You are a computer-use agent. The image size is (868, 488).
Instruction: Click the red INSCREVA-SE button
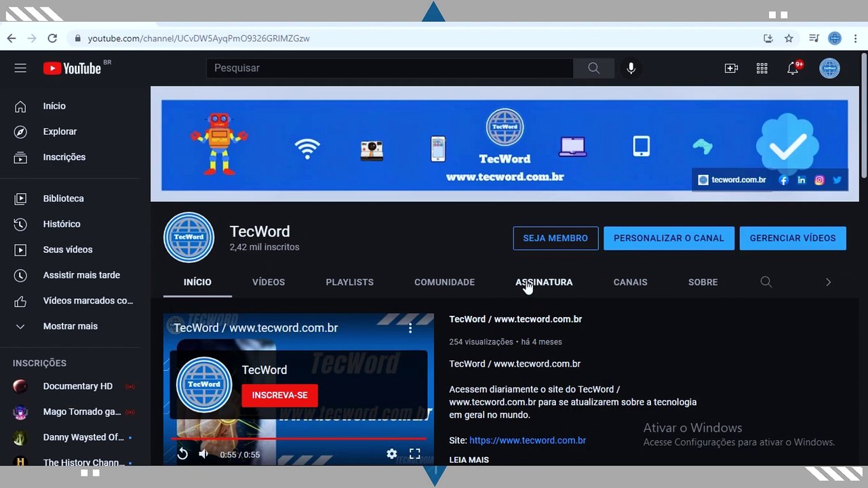(x=279, y=395)
